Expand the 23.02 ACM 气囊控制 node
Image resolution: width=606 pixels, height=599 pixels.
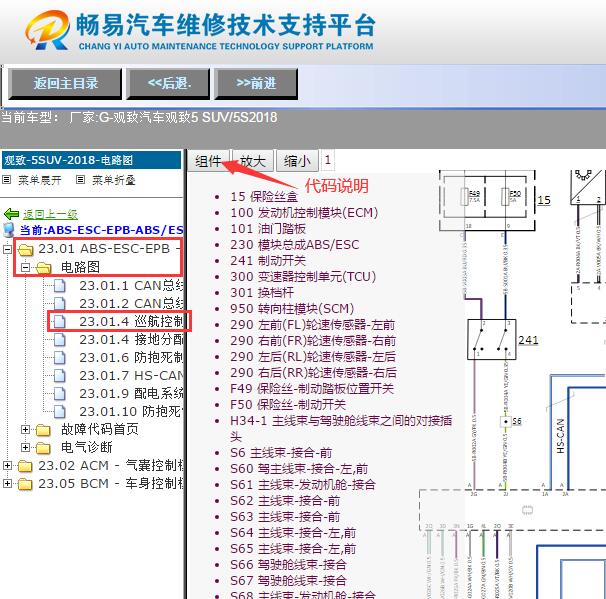coord(7,466)
